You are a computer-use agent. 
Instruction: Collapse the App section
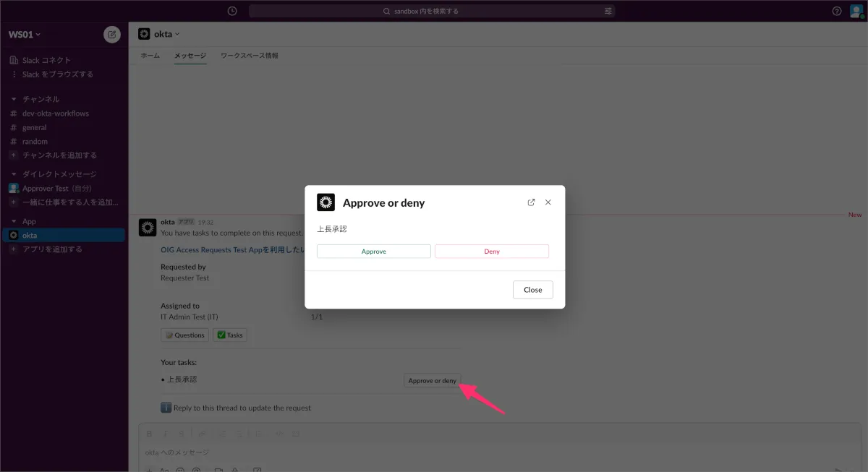coord(13,221)
